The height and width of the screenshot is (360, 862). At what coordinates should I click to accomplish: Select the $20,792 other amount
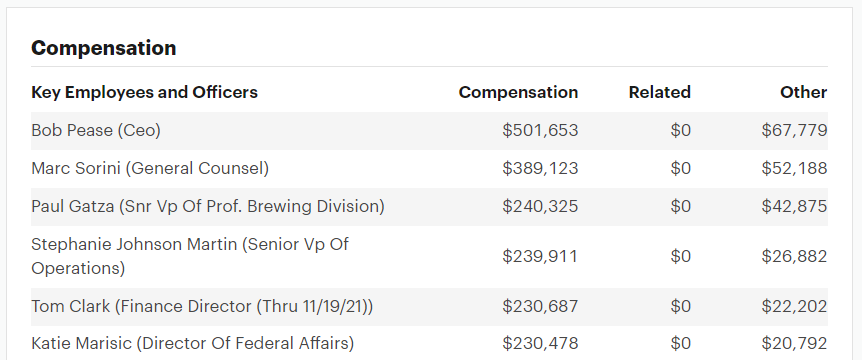point(794,344)
